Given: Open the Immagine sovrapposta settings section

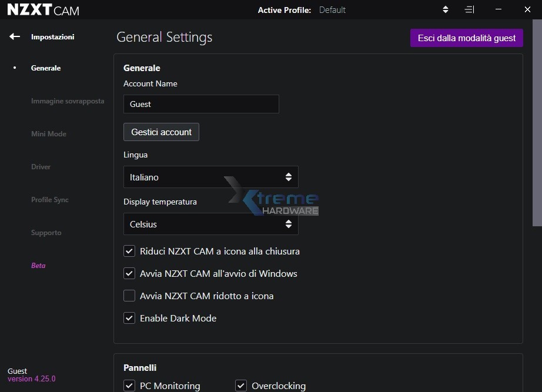Looking at the screenshot, I should pyautogui.click(x=68, y=101).
